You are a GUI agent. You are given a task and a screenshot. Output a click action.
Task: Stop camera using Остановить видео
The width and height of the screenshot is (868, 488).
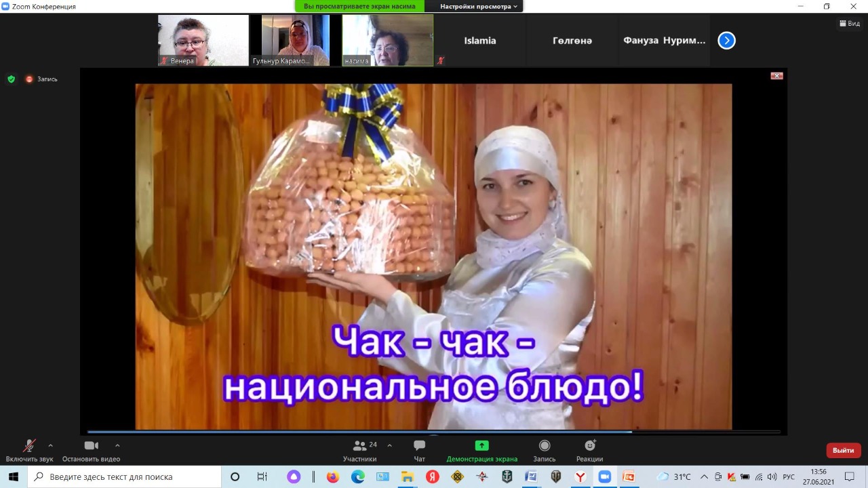click(x=91, y=451)
